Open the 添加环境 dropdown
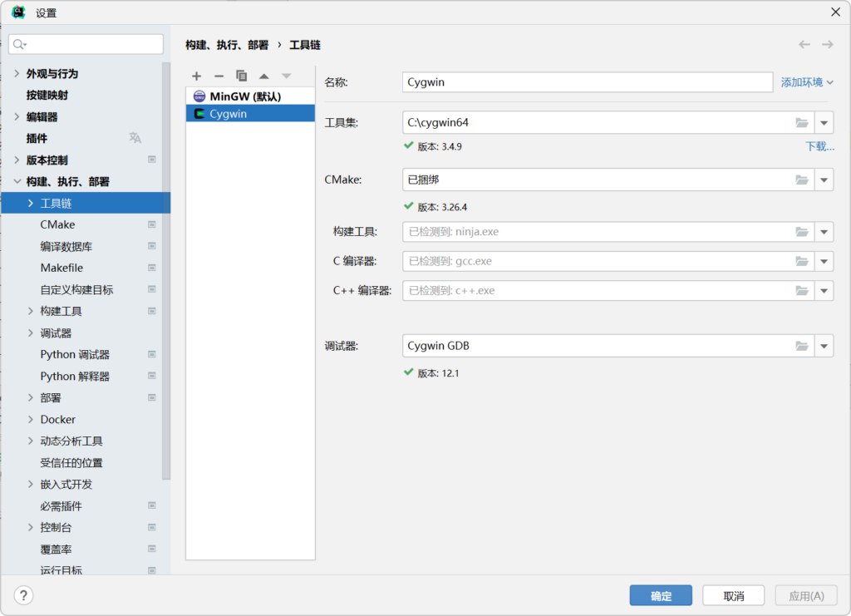851x616 pixels. pos(807,82)
